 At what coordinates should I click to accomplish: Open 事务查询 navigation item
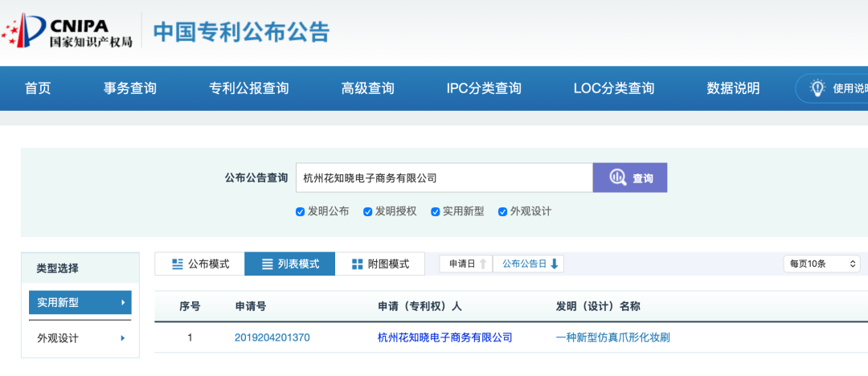[x=129, y=88]
